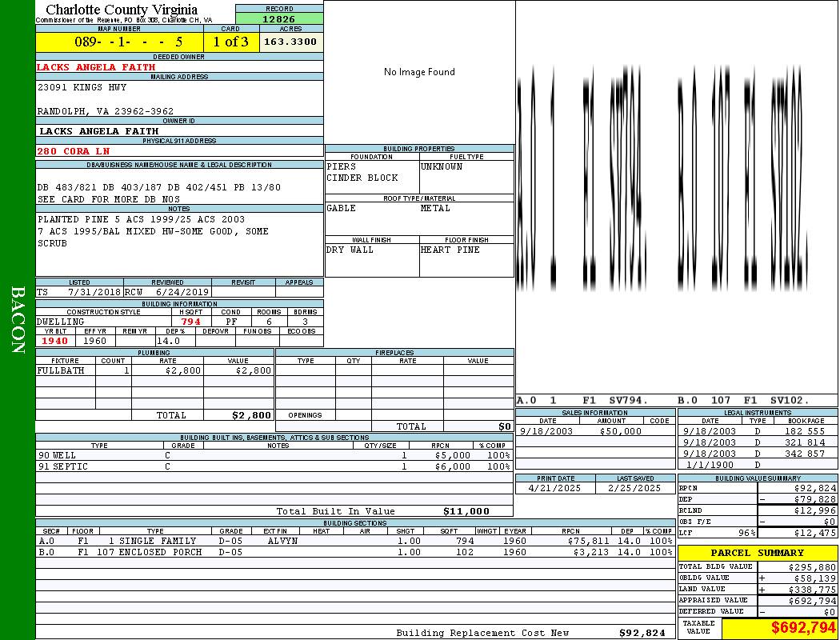Click the acres value 163.3300
The height and width of the screenshot is (640, 840).
click(x=290, y=42)
